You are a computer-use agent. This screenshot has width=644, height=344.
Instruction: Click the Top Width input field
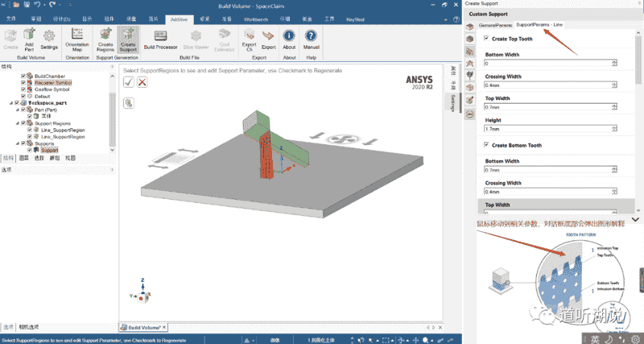click(551, 107)
